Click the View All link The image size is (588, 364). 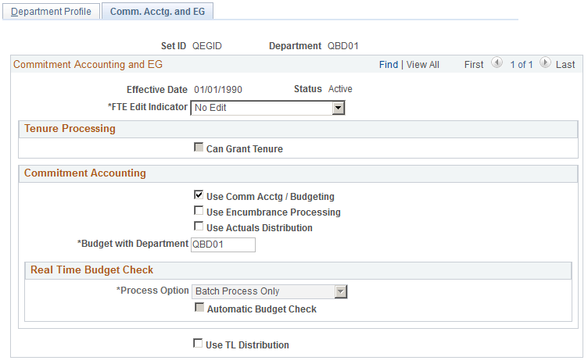[x=422, y=65]
